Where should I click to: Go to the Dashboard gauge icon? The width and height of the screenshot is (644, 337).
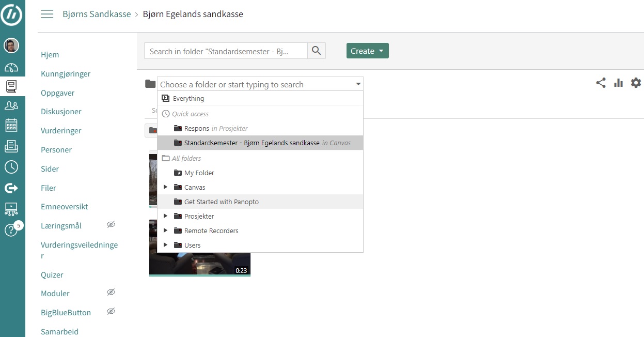[x=11, y=67]
